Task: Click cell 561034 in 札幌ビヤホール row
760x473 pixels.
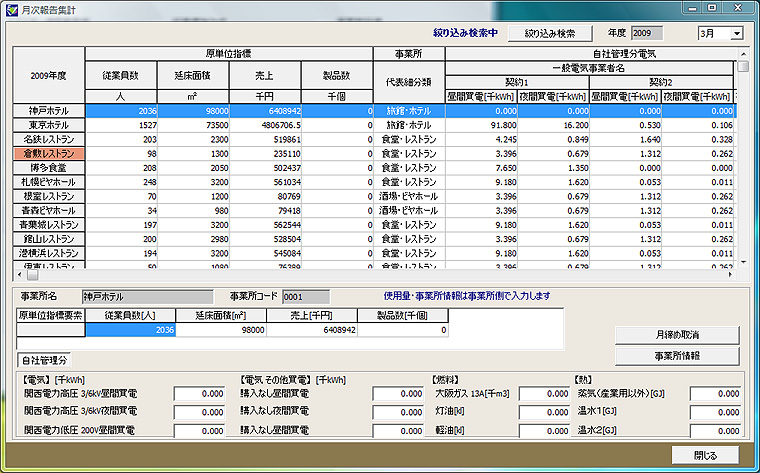Action: tap(265, 182)
